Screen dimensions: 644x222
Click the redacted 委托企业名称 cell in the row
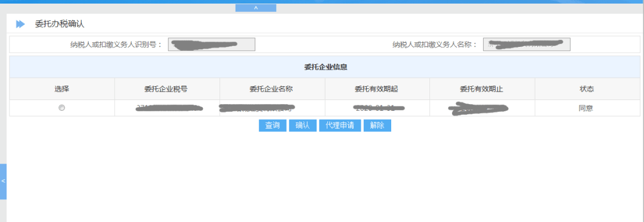tap(273, 108)
